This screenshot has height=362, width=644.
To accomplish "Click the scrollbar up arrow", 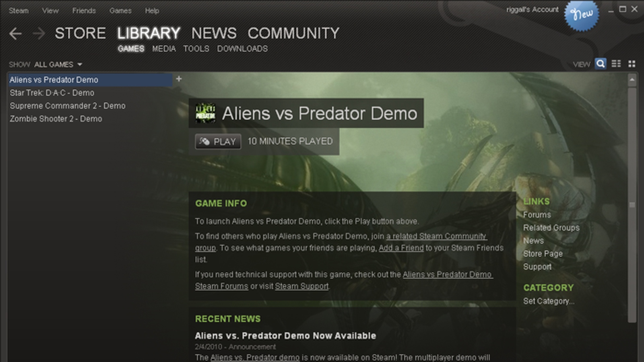I will pos(632,80).
